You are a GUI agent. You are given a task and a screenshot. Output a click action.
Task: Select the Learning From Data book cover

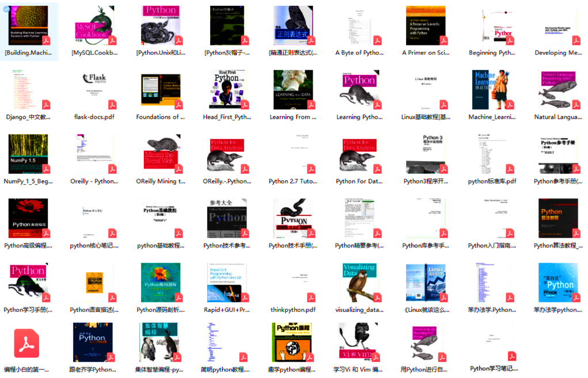click(x=293, y=90)
